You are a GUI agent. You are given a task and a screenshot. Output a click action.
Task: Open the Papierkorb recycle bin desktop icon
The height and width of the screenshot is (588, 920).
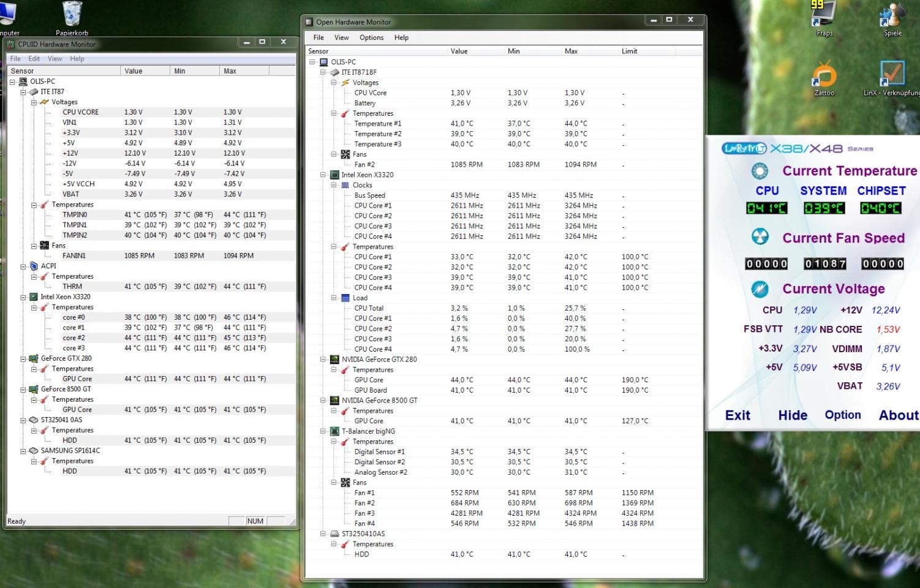pos(72,18)
